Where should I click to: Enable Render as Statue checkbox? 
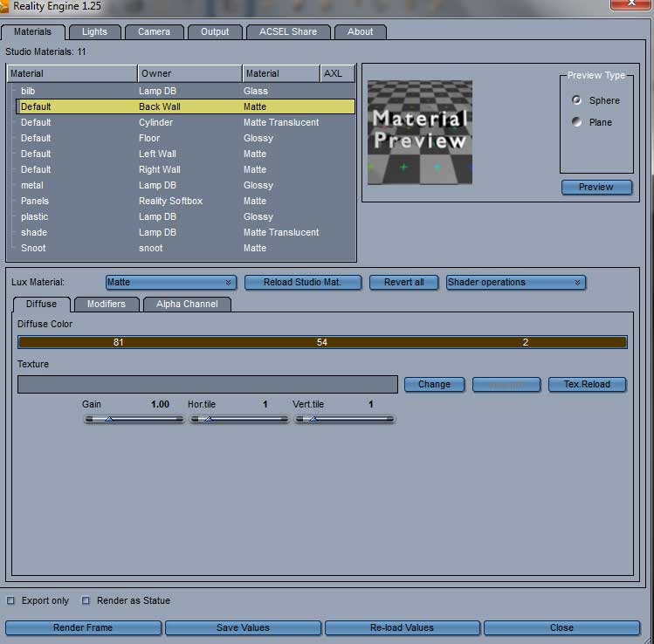(x=86, y=600)
